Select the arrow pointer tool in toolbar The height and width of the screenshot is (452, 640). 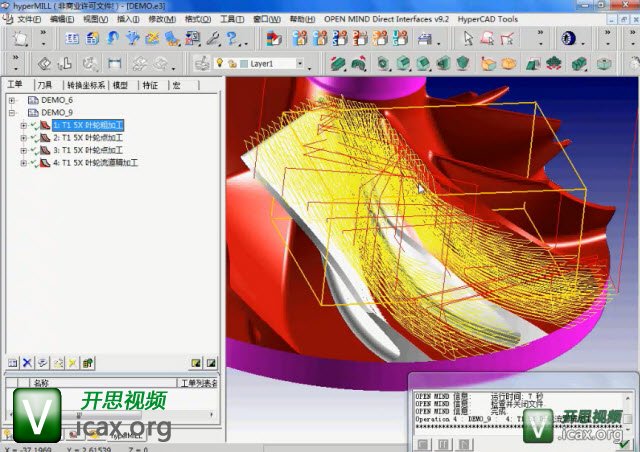click(x=468, y=39)
